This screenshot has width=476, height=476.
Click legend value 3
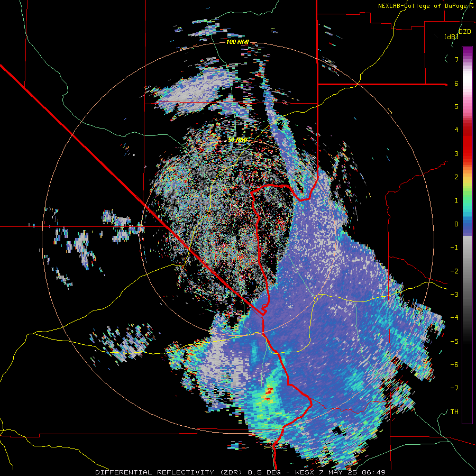pos(456,153)
